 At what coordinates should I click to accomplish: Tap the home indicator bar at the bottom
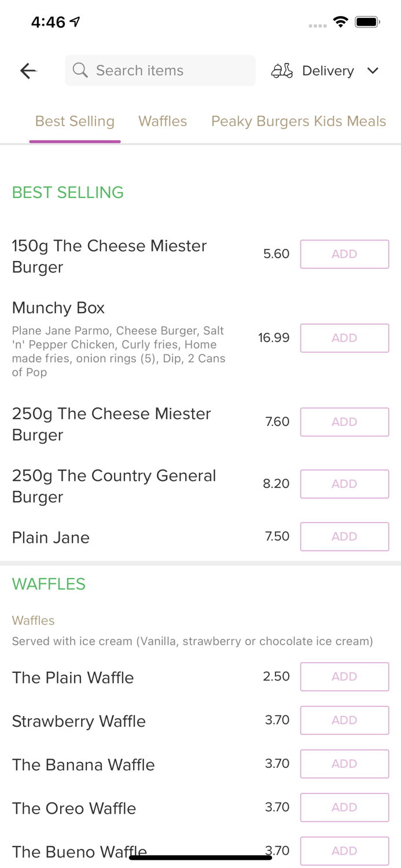[x=200, y=856]
